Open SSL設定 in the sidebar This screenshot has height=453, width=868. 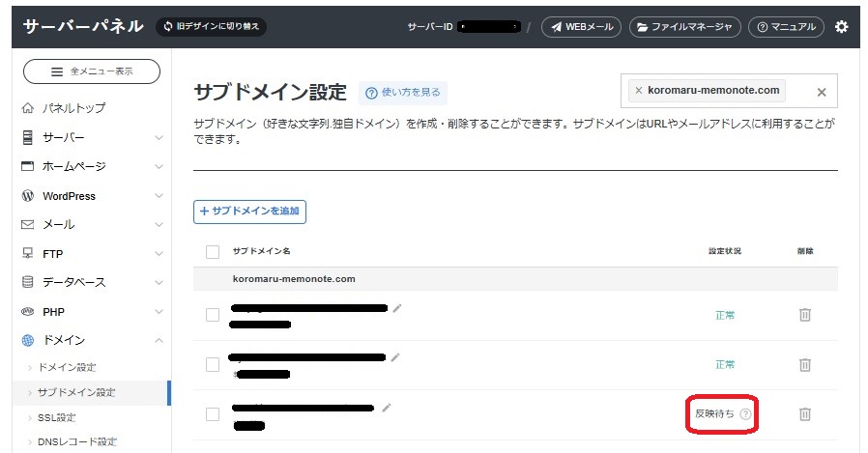[x=59, y=417]
